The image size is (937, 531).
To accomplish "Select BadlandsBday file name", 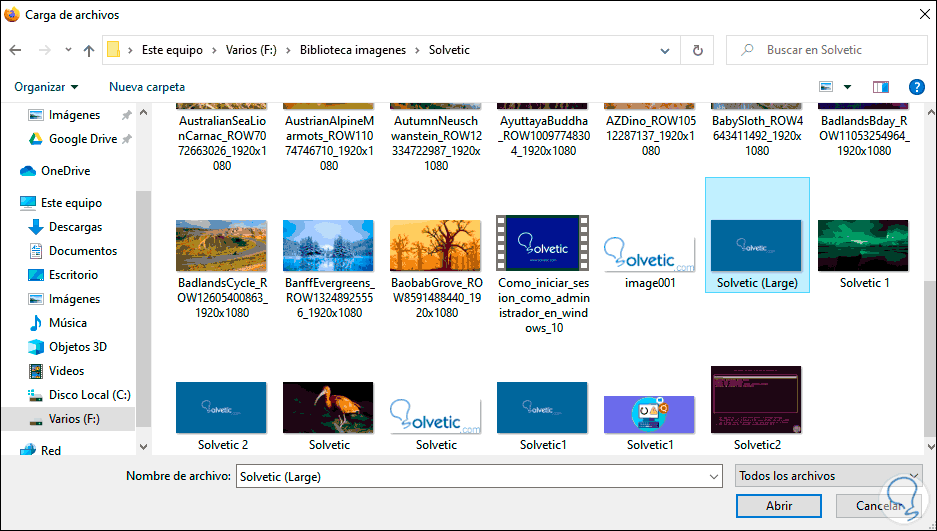I will [x=864, y=136].
